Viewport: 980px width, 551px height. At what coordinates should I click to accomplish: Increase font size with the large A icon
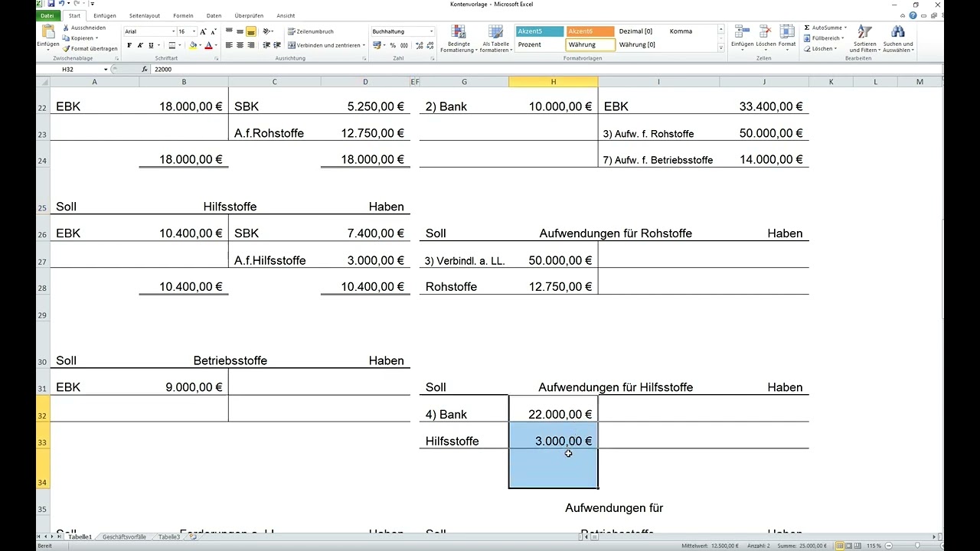[x=204, y=31]
